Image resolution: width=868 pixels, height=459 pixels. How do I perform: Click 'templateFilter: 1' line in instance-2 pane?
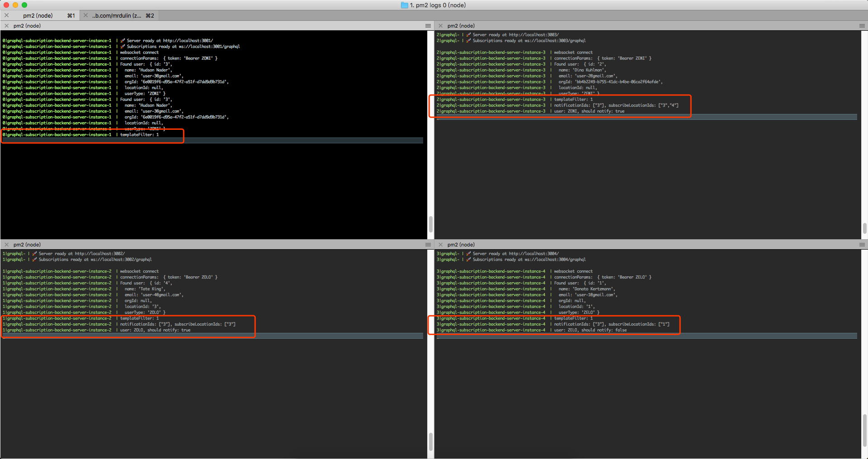(x=139, y=318)
